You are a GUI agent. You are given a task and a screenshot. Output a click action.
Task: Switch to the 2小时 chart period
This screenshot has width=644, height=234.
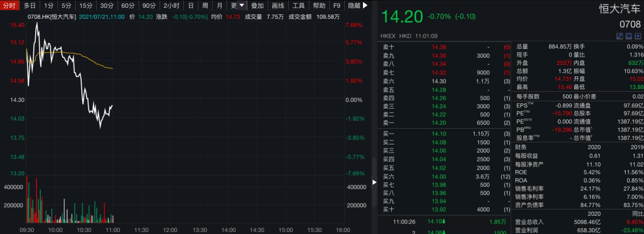point(171,5)
